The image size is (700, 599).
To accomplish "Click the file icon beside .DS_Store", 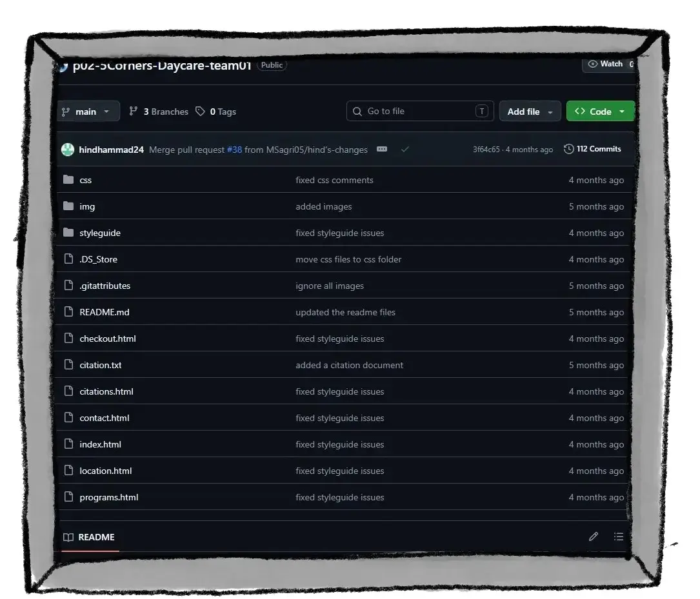I will pos(68,259).
